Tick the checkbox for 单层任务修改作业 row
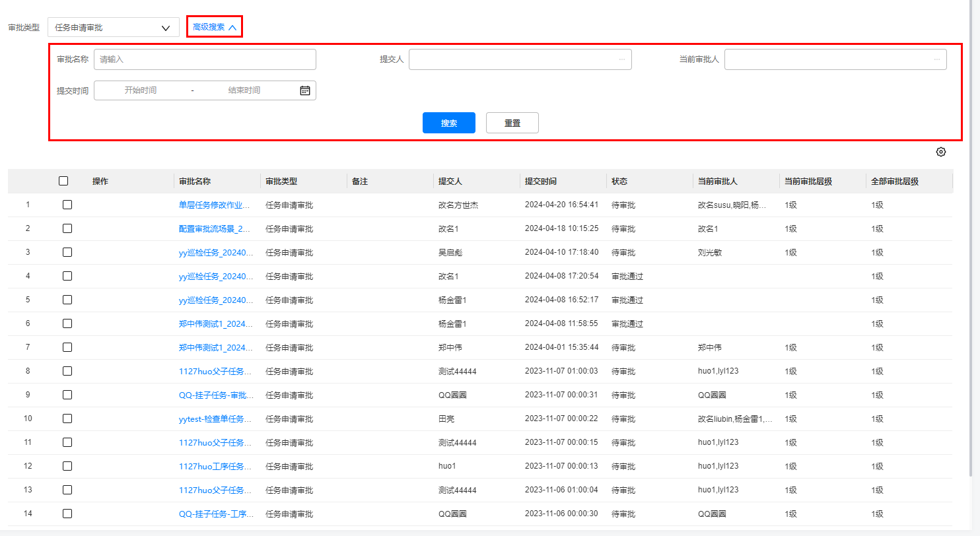 coord(67,205)
